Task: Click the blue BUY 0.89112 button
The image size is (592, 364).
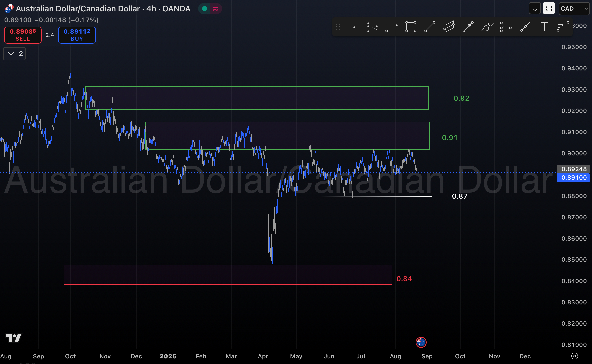Action: click(x=77, y=35)
